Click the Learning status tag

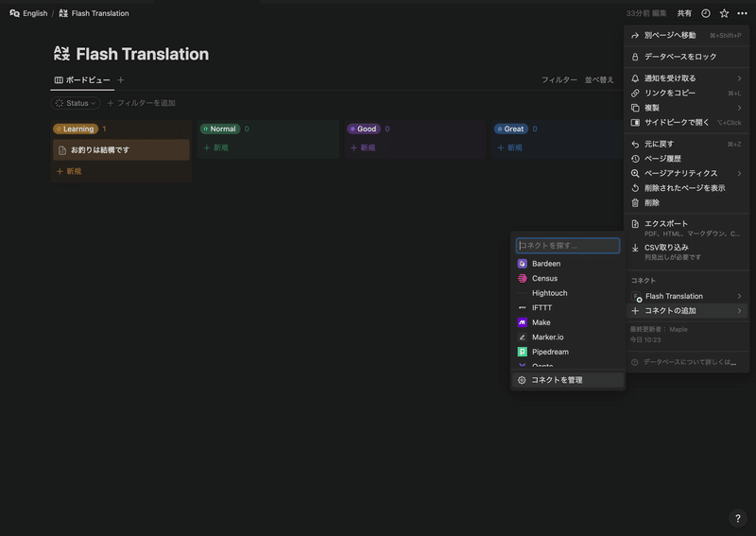pyautogui.click(x=76, y=129)
